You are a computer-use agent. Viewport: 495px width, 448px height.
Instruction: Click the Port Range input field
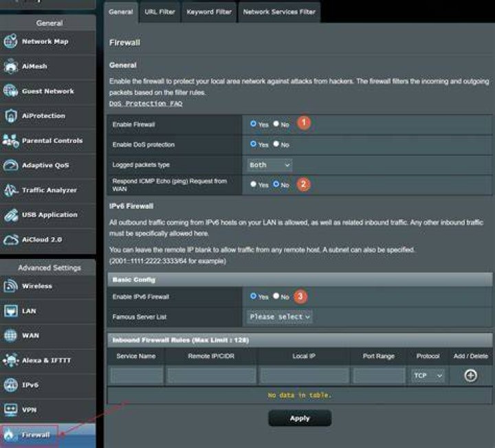tap(379, 375)
